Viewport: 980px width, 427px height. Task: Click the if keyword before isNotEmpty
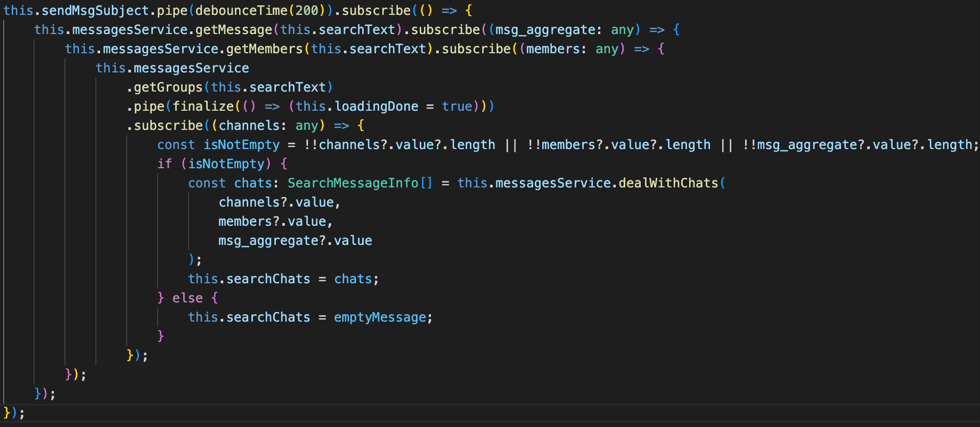pyautogui.click(x=165, y=164)
